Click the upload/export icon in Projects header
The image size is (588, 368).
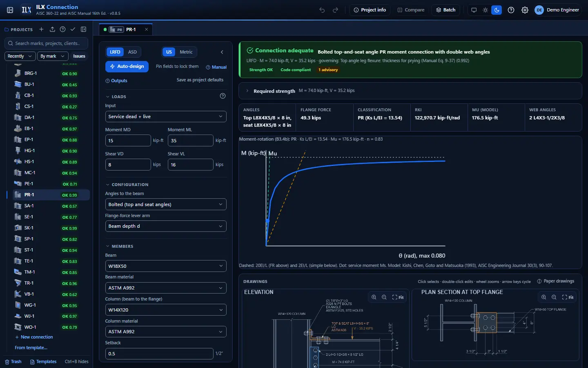(52, 29)
